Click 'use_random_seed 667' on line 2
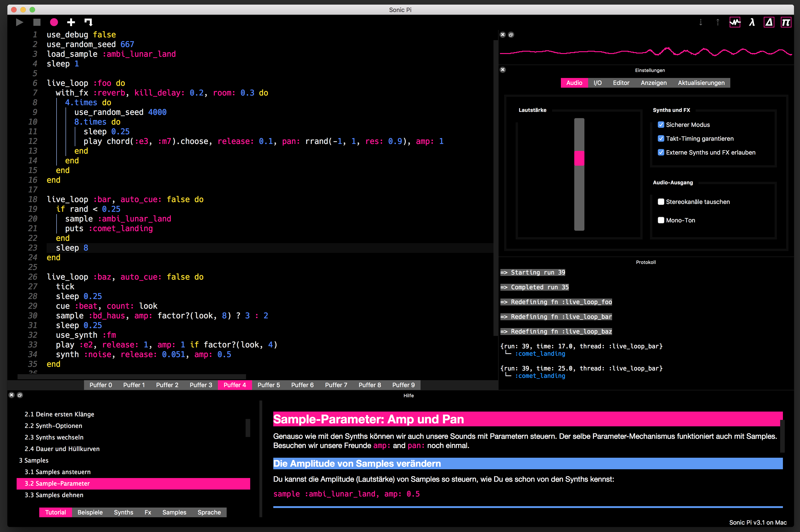The height and width of the screenshot is (532, 800). 90,44
